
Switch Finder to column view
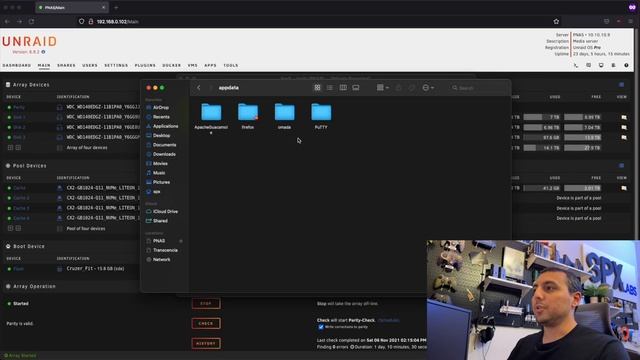[x=343, y=88]
